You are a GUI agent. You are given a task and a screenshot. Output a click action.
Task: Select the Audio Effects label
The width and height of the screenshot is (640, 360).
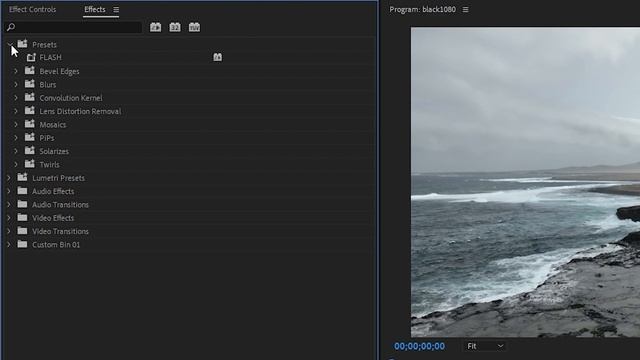(53, 191)
